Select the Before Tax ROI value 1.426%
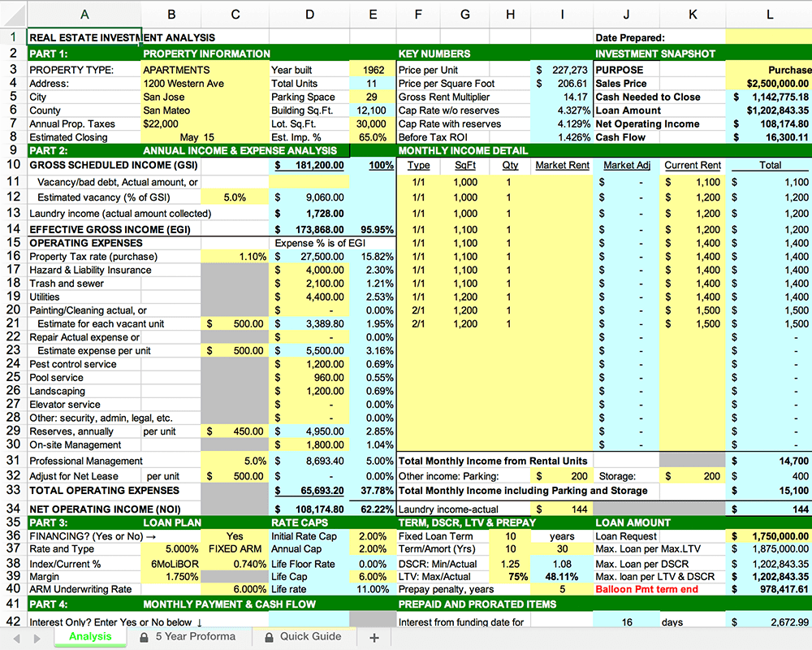Screen dimensions: 812x650 pos(562,137)
